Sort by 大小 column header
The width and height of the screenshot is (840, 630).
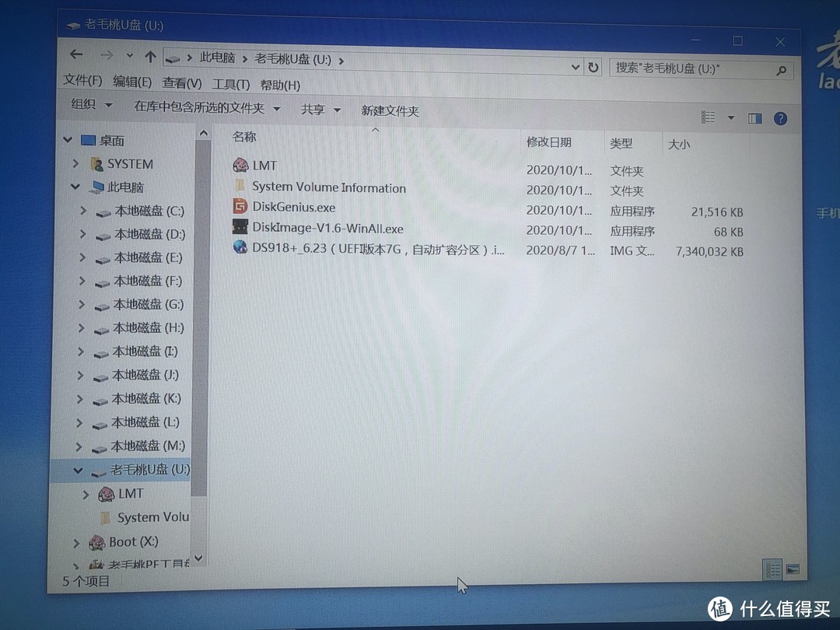point(679,145)
